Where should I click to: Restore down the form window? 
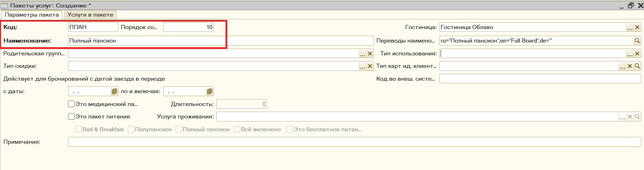(631, 5)
